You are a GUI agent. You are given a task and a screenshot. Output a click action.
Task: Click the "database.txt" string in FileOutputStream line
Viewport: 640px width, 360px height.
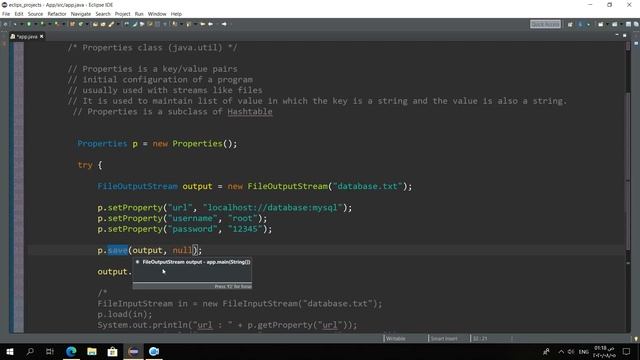coord(368,186)
